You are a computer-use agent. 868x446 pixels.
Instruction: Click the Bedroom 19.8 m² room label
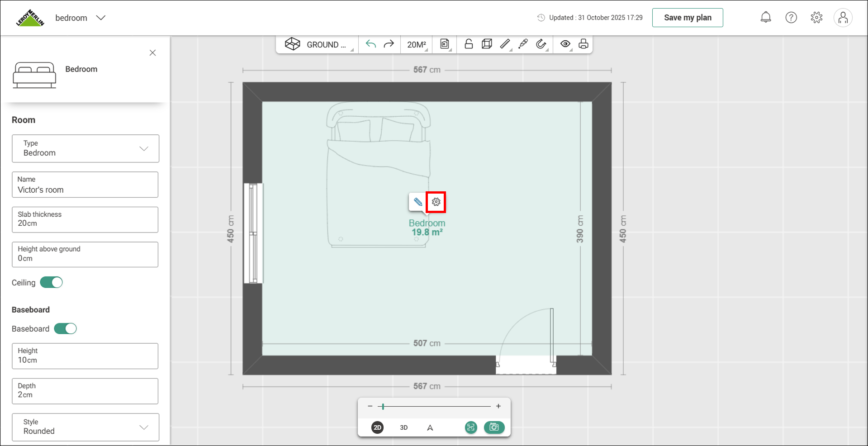(x=427, y=228)
